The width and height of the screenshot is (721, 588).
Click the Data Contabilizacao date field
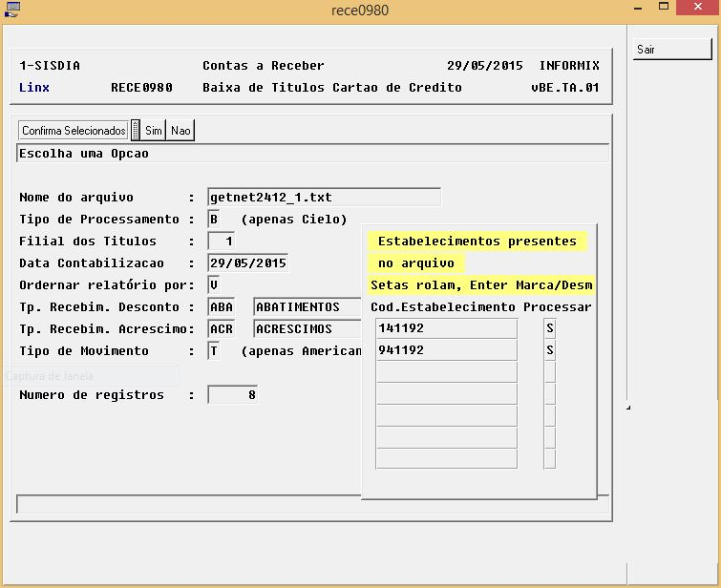[x=248, y=262]
